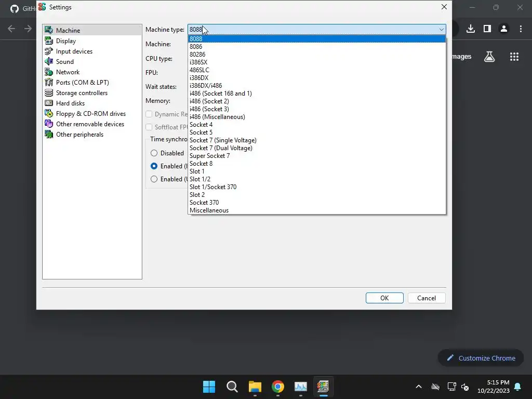The height and width of the screenshot is (399, 532).
Task: Select the Slot 1 entry
Action: pyautogui.click(x=316, y=171)
